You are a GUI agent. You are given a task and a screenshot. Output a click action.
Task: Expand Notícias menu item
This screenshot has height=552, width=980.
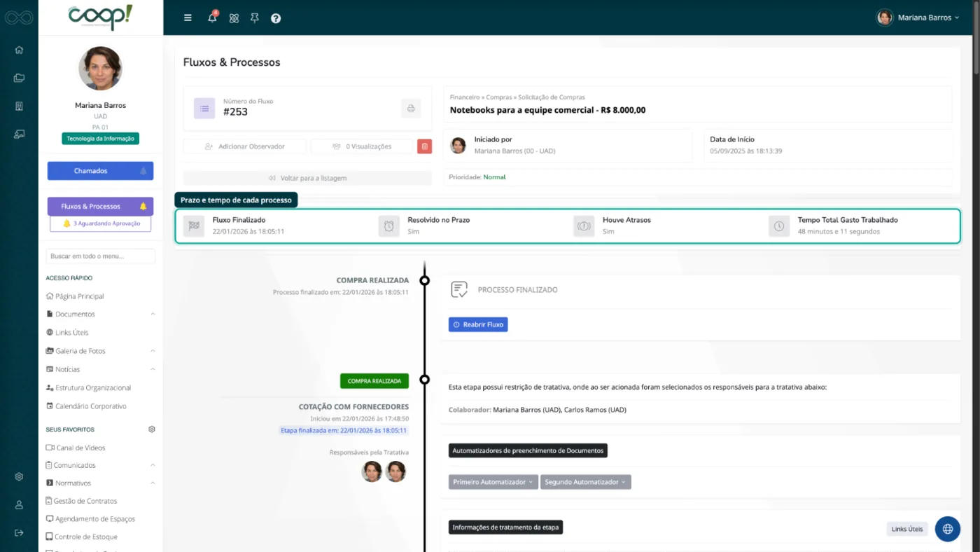pyautogui.click(x=101, y=369)
